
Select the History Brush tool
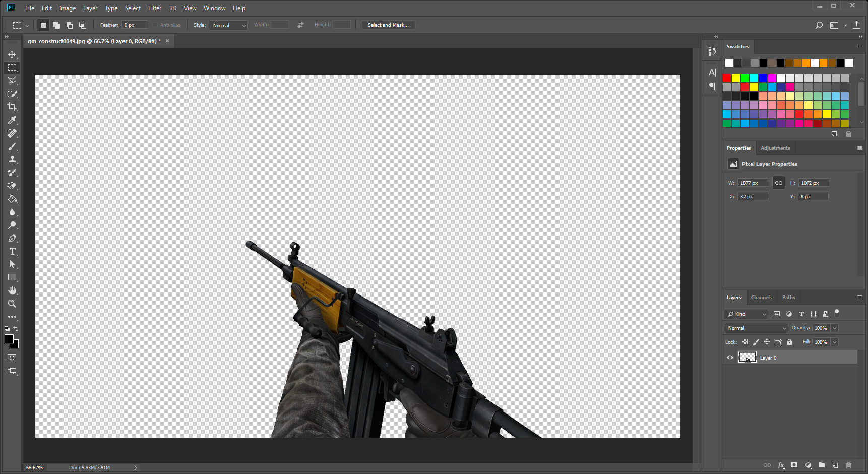(x=12, y=172)
